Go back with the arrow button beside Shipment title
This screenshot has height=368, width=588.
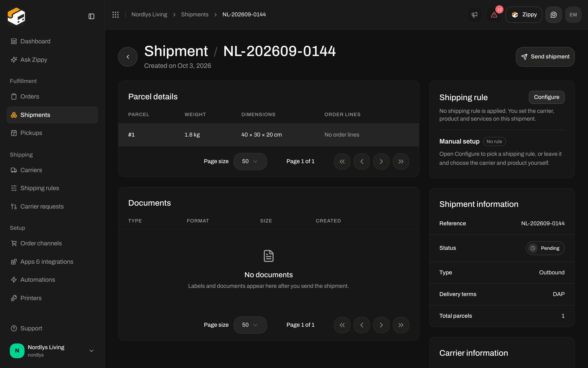pos(128,57)
